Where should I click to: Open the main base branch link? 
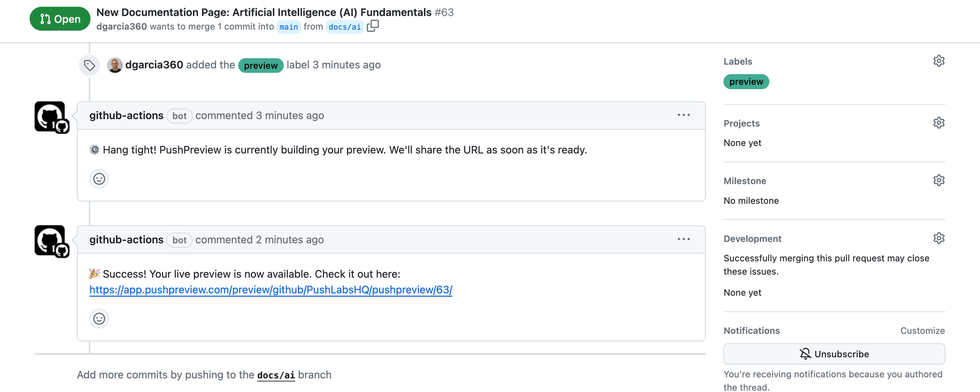(288, 27)
